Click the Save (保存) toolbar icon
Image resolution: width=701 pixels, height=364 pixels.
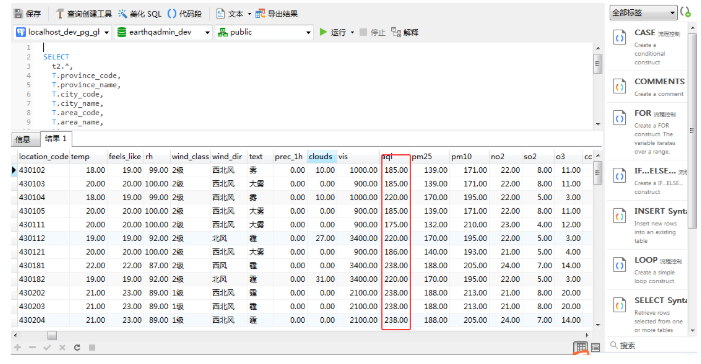[18, 14]
